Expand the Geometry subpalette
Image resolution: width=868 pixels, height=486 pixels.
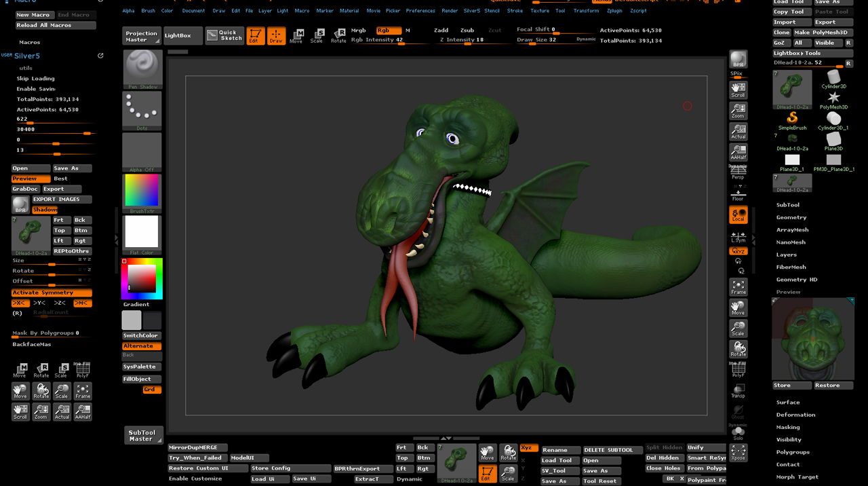(x=791, y=217)
